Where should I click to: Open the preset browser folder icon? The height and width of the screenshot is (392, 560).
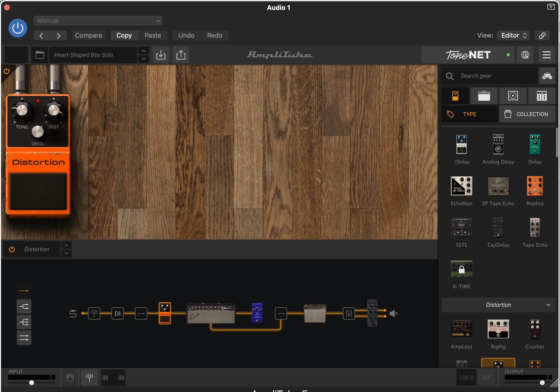pos(40,55)
